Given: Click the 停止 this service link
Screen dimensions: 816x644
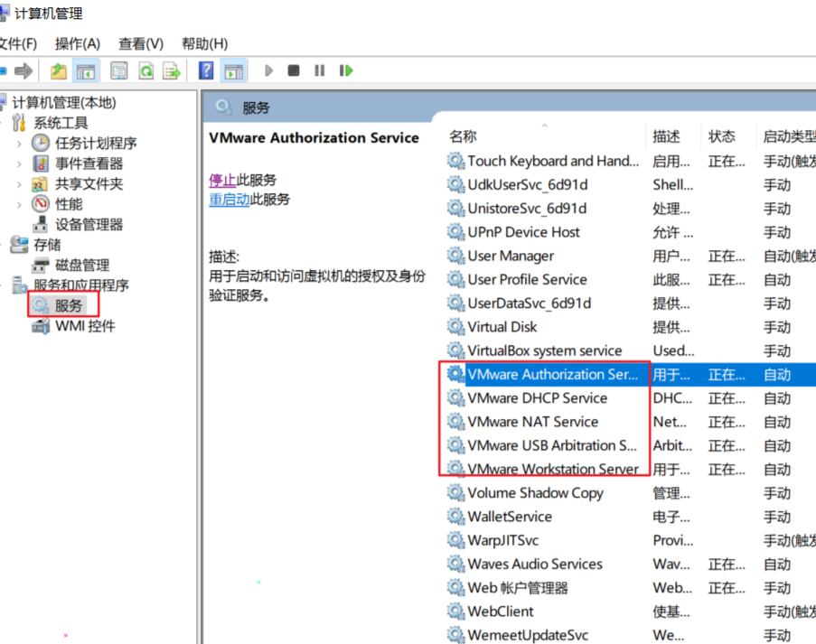Looking at the screenshot, I should [x=222, y=180].
